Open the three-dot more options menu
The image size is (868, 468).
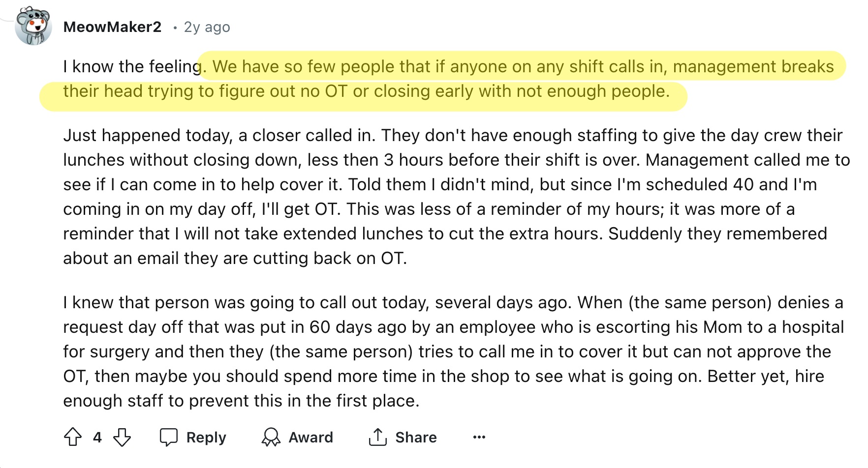click(479, 437)
